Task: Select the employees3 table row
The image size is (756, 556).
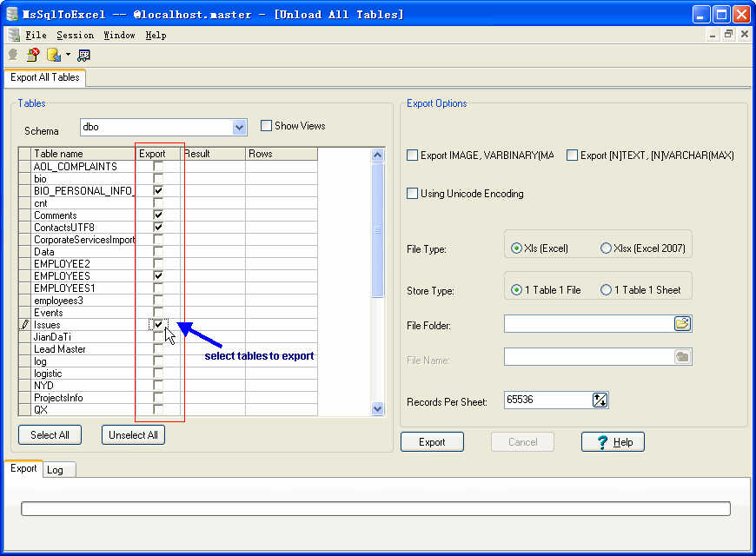Action: (x=168, y=301)
